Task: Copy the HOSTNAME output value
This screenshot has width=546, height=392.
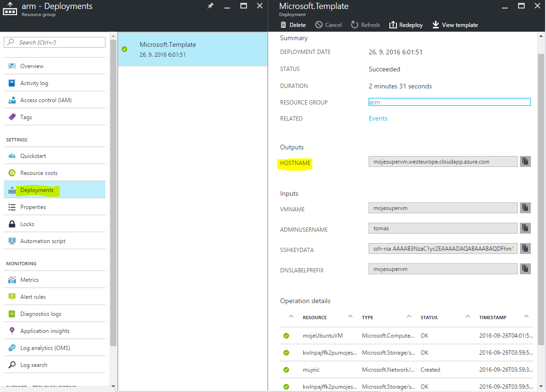Action: point(525,162)
